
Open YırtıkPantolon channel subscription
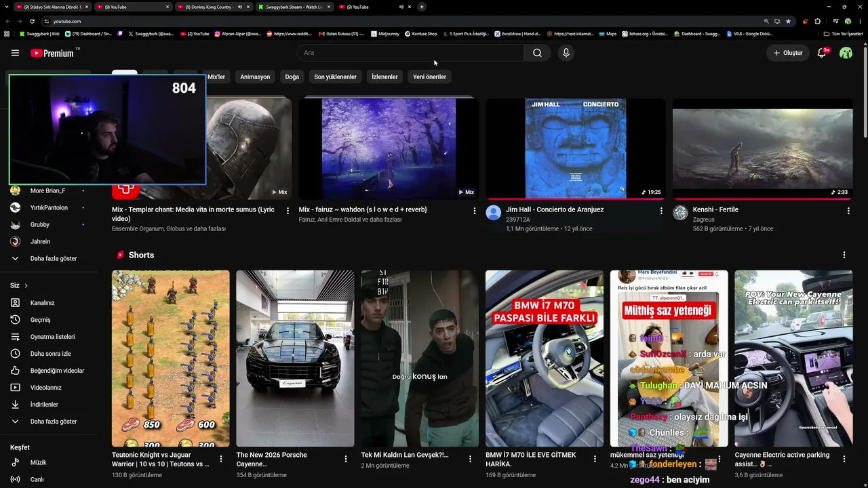(x=49, y=207)
